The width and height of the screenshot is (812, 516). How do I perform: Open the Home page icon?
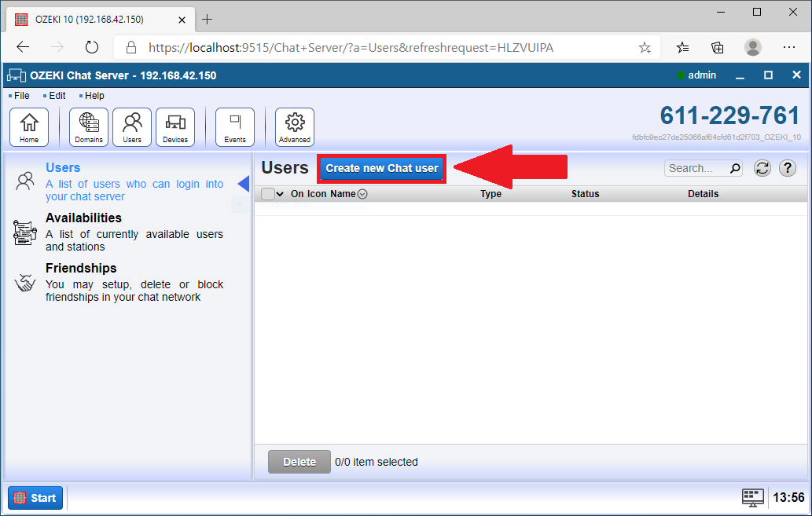tap(29, 126)
